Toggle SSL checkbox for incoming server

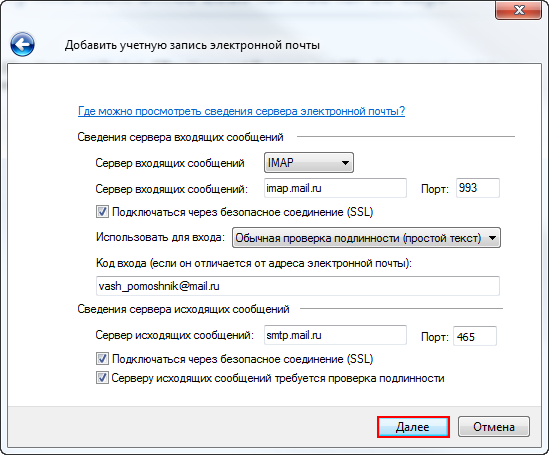tap(102, 212)
